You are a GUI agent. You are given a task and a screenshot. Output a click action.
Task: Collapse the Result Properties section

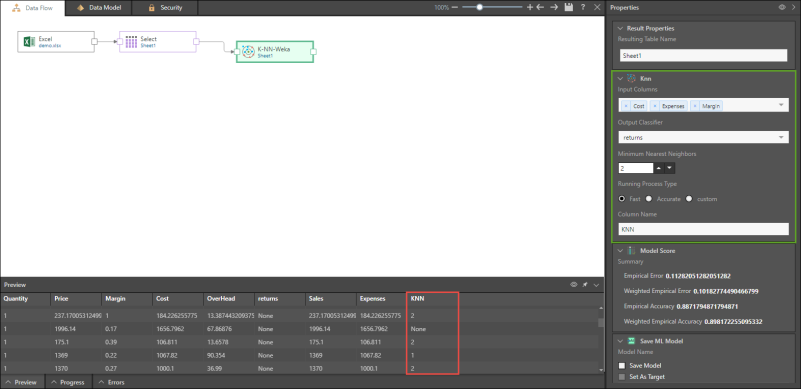pyautogui.click(x=621, y=29)
